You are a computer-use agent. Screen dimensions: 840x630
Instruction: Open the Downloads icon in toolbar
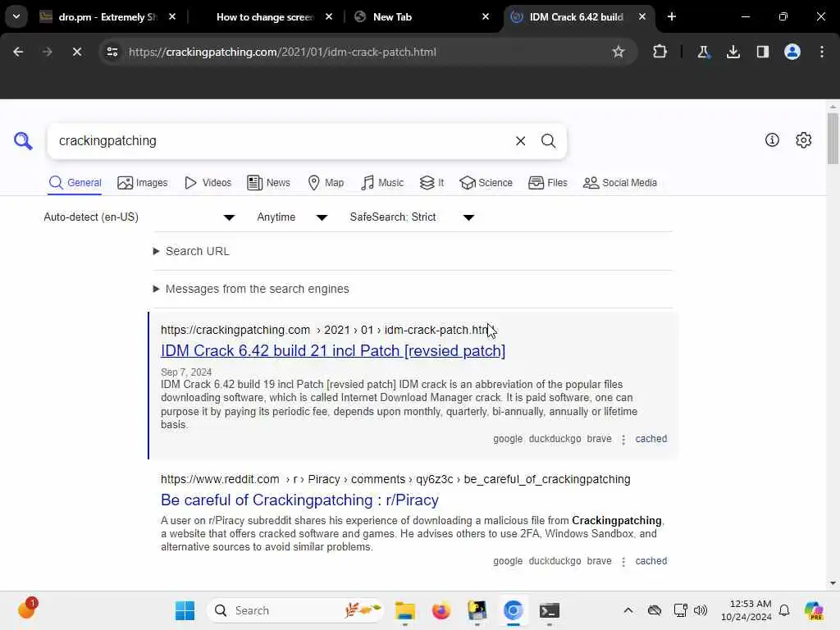pyautogui.click(x=733, y=52)
